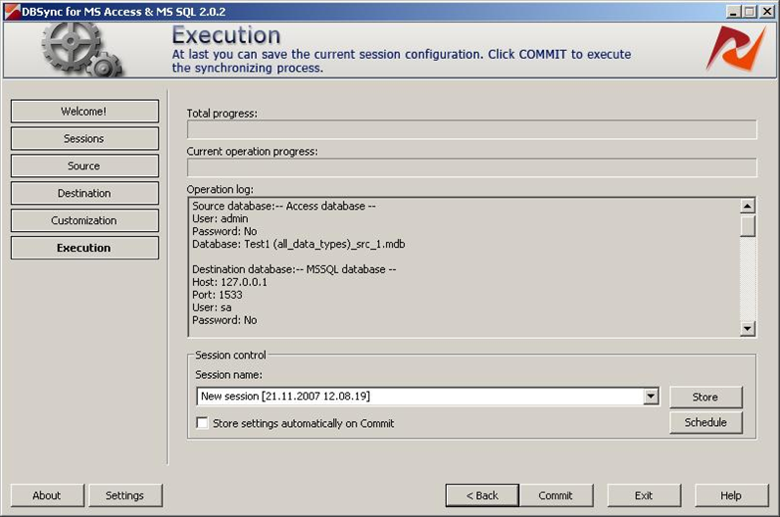
Task: Click the red DBSync logo in header
Action: (737, 48)
